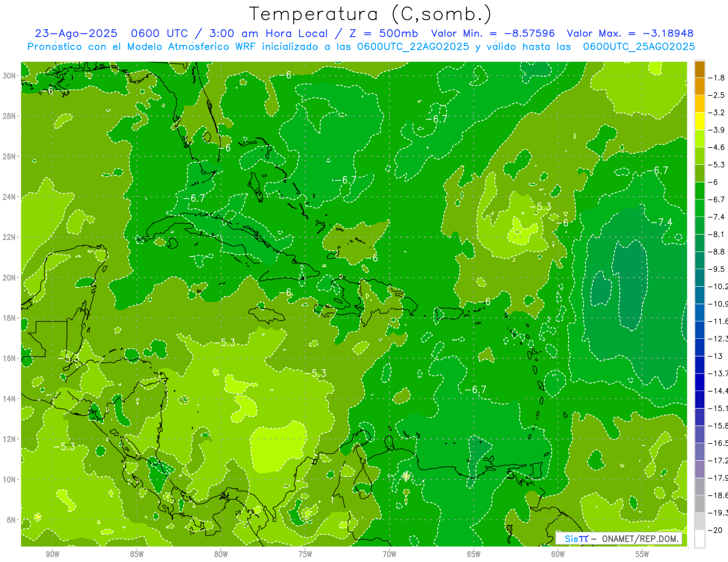
Task: Click the -13 value on the color scale
Action: point(715,356)
